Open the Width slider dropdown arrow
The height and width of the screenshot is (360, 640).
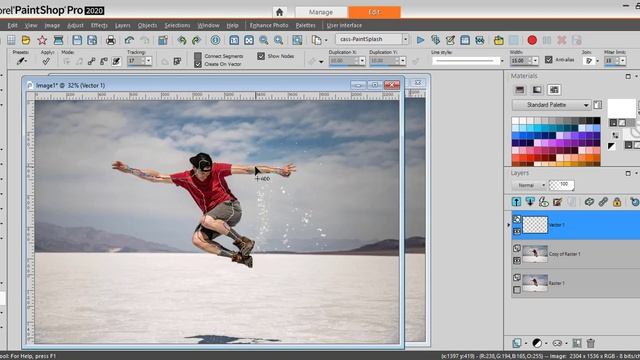point(536,61)
